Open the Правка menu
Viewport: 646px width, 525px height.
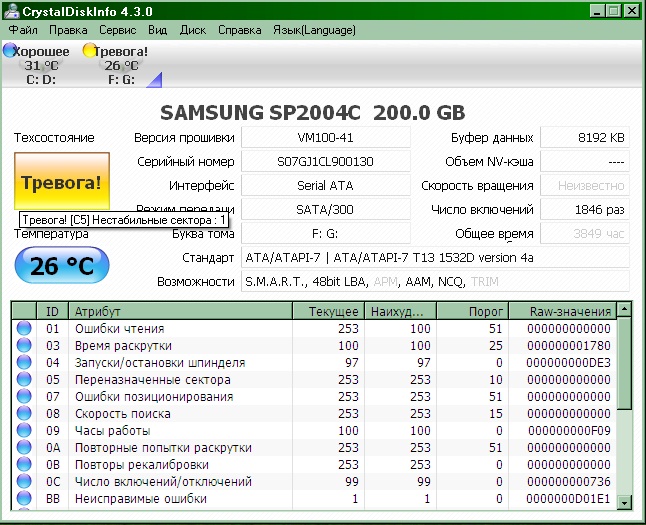click(x=68, y=30)
